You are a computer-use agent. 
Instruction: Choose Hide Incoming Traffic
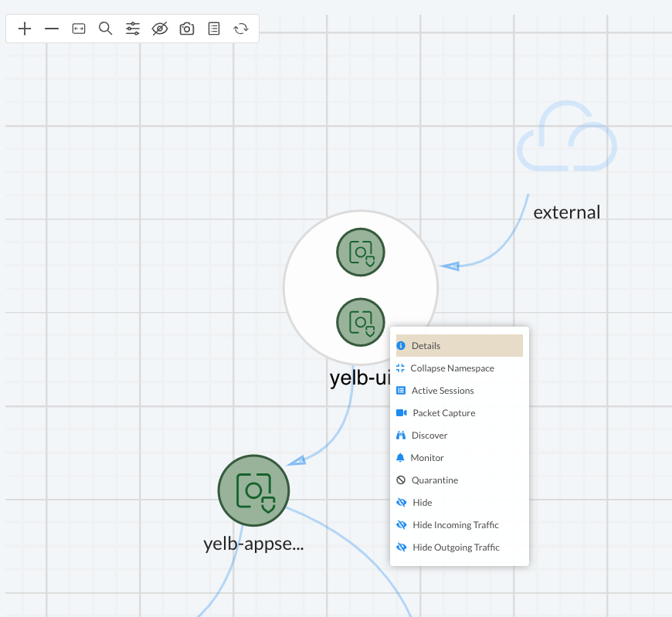(x=460, y=525)
